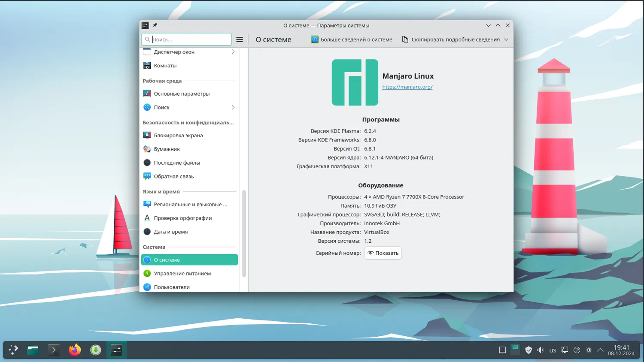This screenshot has width=644, height=362.
Task: Click 'Показать' to reveal serial number
Action: (383, 253)
